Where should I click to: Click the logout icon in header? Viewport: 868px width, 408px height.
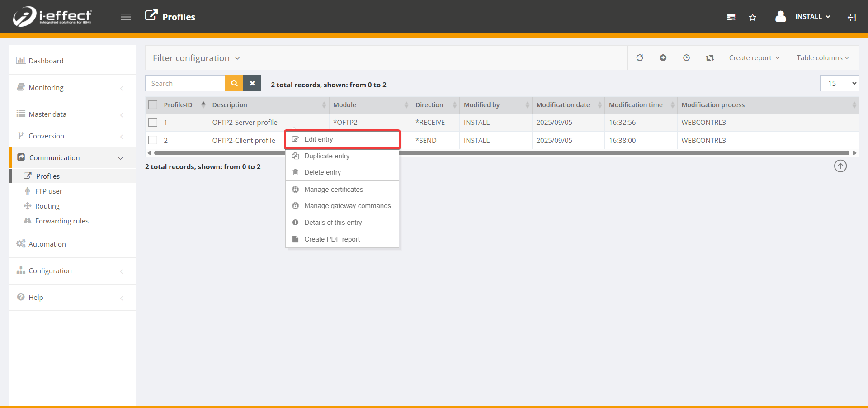pos(852,17)
